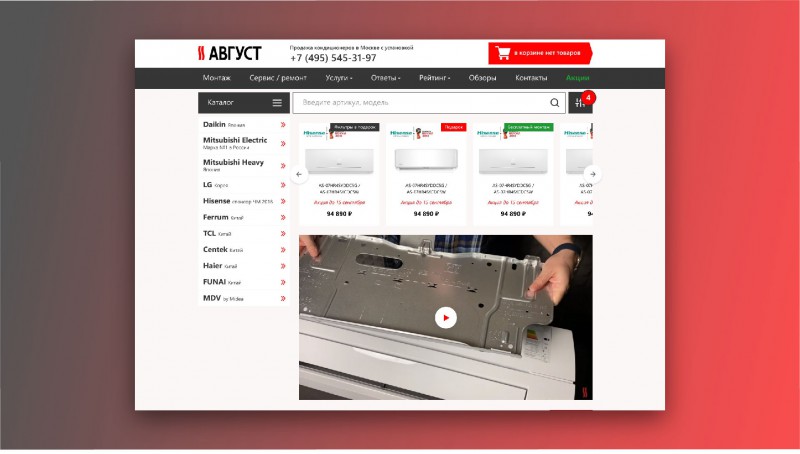Expand the Ответы dropdown menu
Image resolution: width=800 pixels, height=454 pixels.
click(385, 78)
